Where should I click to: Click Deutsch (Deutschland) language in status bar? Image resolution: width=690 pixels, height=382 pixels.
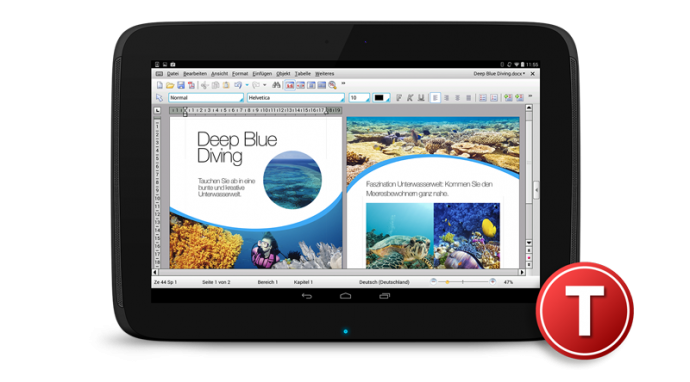384,282
